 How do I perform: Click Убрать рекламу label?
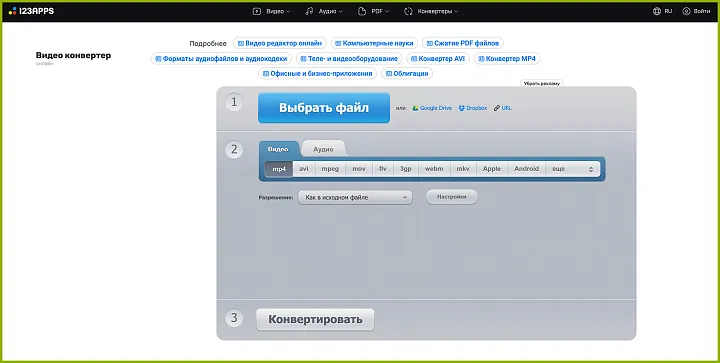click(542, 84)
